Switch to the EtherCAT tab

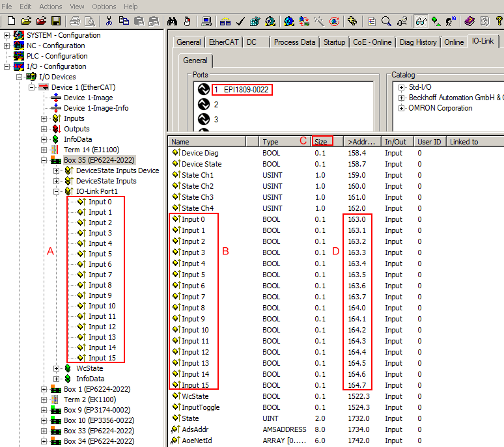tap(224, 42)
